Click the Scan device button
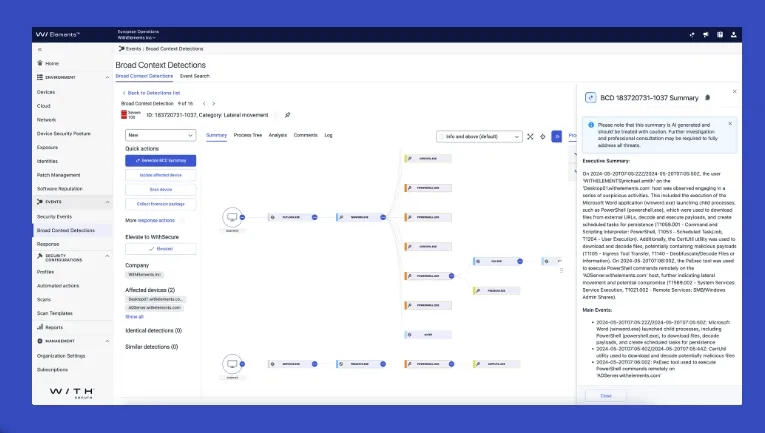The image size is (765, 433). [x=161, y=189]
